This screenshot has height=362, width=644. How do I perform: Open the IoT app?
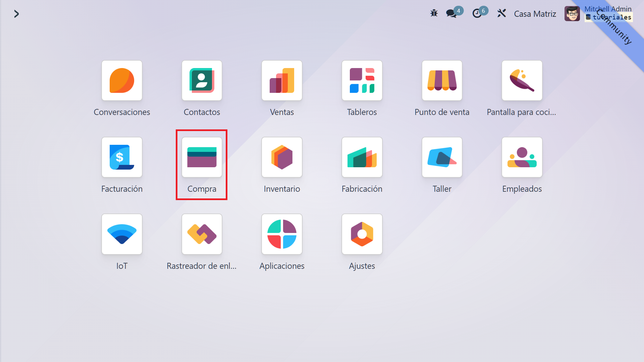(122, 234)
